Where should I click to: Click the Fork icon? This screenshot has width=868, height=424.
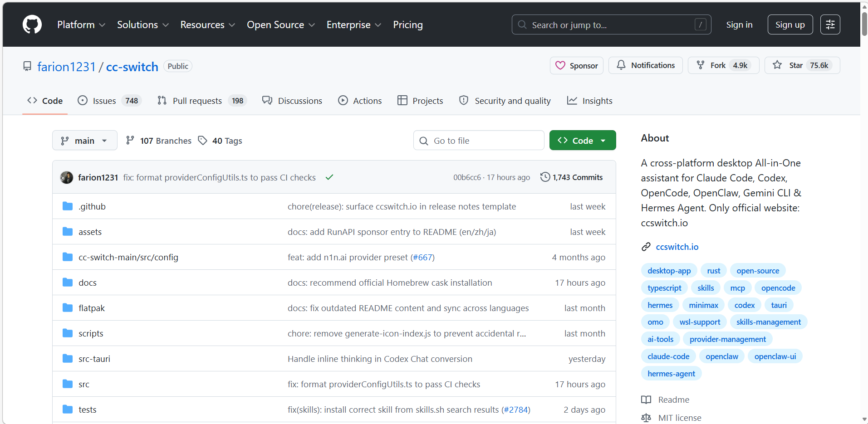point(701,65)
